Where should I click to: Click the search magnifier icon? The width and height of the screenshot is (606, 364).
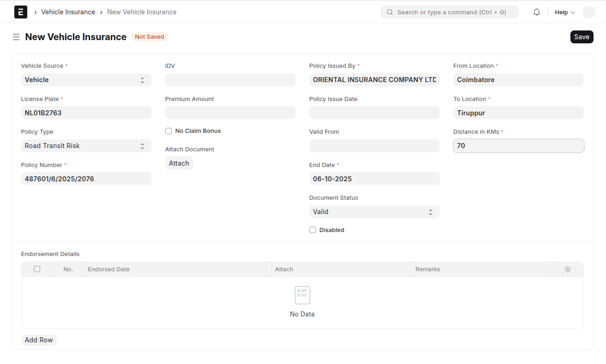coord(390,12)
